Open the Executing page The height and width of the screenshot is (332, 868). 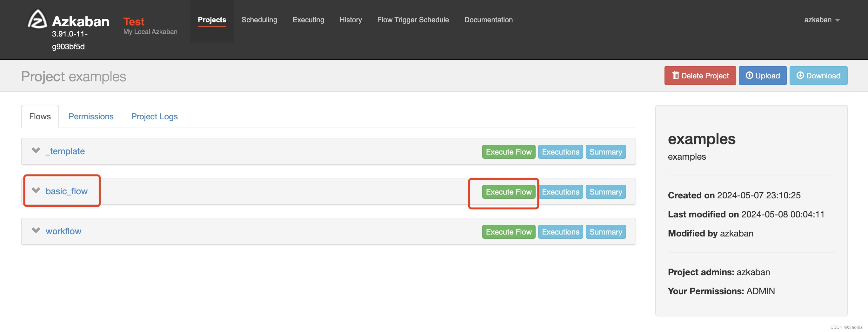[x=308, y=20]
